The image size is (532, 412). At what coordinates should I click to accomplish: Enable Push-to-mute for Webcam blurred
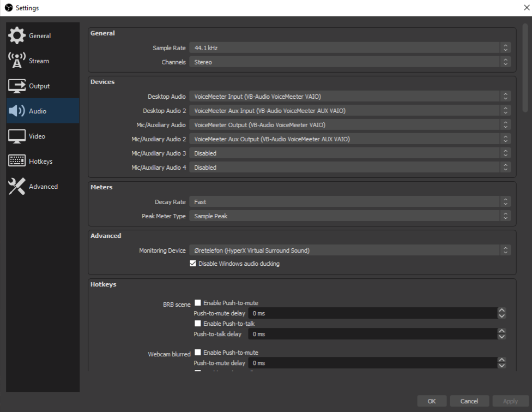[x=197, y=352]
